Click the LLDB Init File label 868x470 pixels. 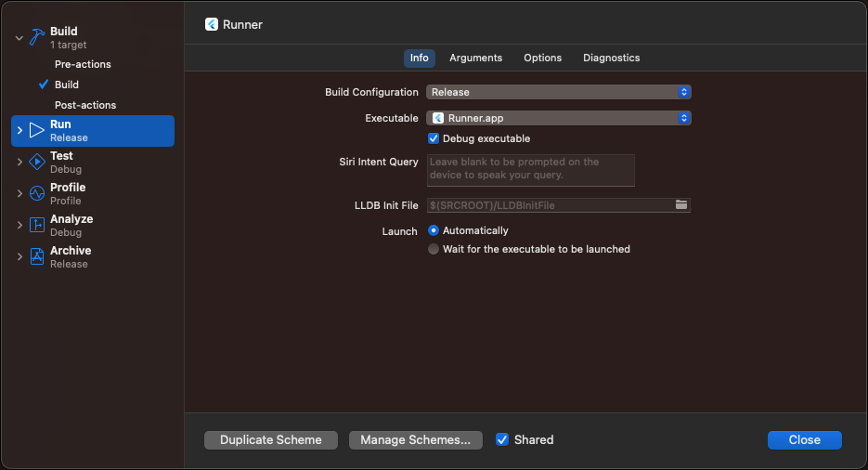pyautogui.click(x=386, y=205)
